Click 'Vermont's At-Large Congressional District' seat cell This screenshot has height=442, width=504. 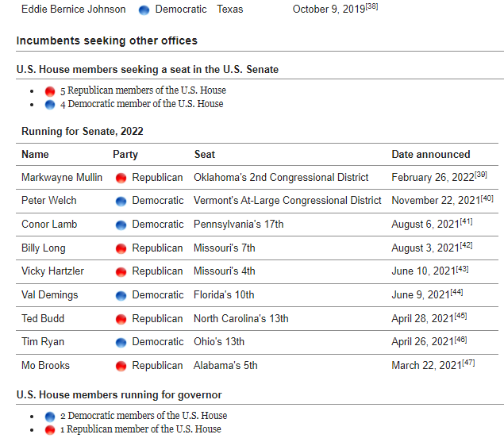287,201
